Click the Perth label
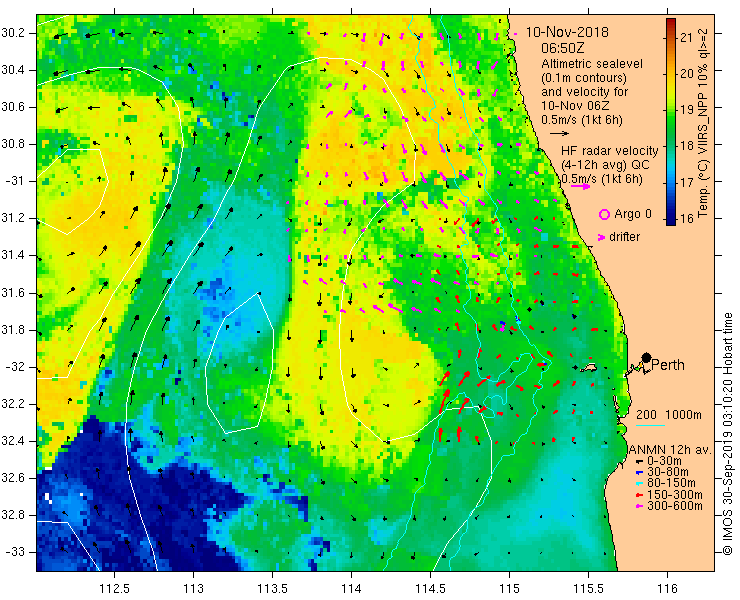740x600 pixels. [668, 365]
